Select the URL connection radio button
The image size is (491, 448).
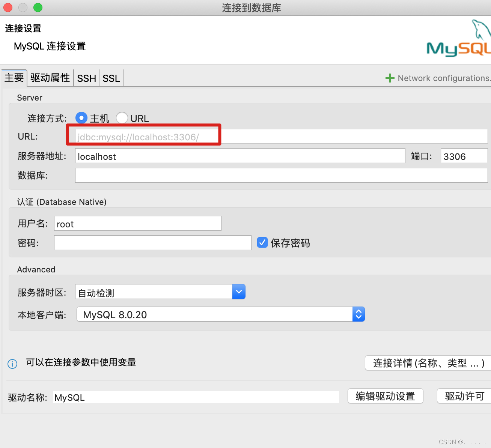coord(122,118)
